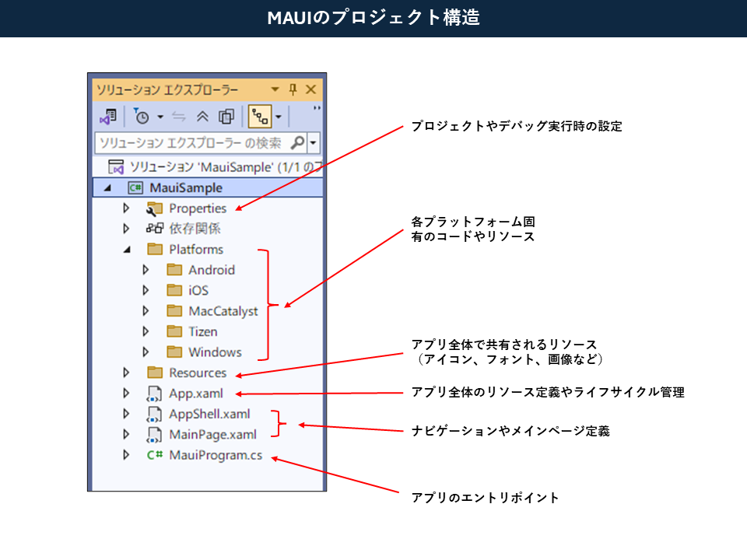Click the green C# icon for MauiProgram.cs
747x560 pixels.
click(155, 455)
